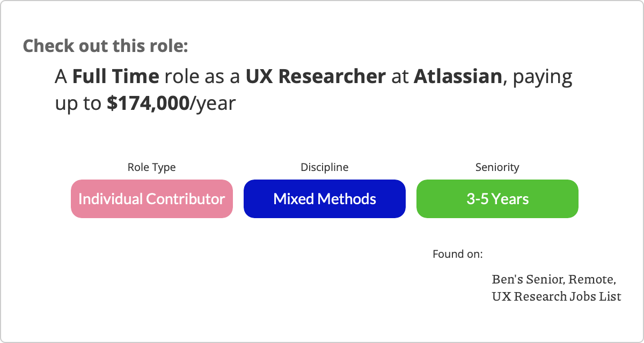644x343 pixels.
Task: Click the green 3-5 Years badge
Action: [x=497, y=199]
